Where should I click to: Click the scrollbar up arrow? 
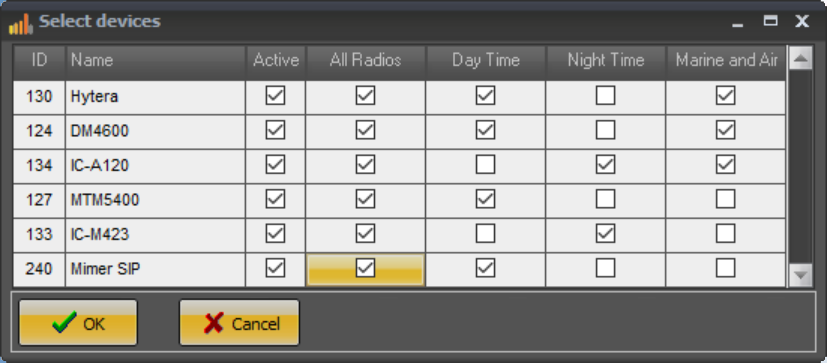click(x=801, y=58)
